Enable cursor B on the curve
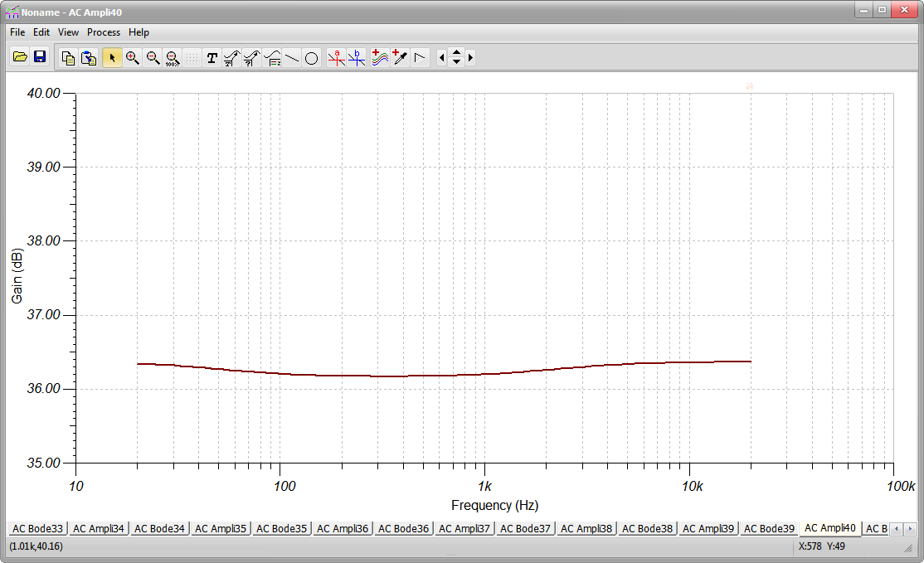Image resolution: width=924 pixels, height=563 pixels. tap(357, 58)
